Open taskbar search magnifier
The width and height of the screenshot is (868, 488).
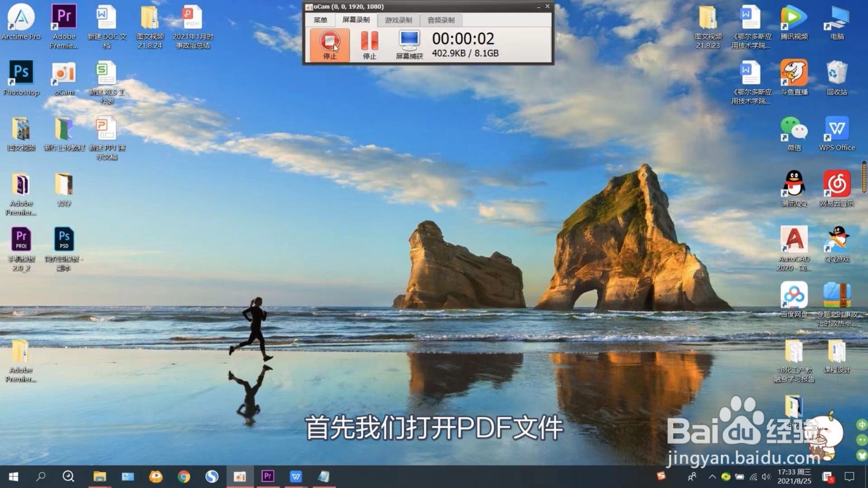pyautogui.click(x=41, y=477)
